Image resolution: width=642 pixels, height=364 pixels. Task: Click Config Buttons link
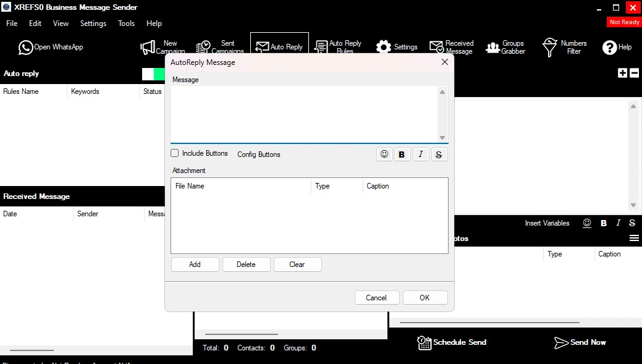click(259, 154)
